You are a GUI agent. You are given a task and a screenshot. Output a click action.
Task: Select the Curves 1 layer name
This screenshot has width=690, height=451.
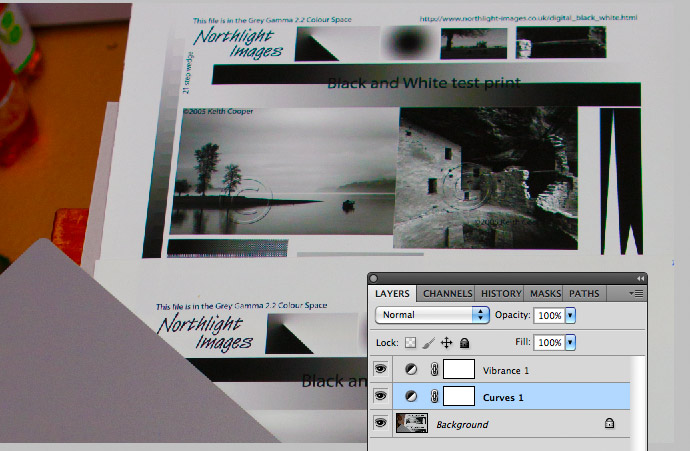point(503,398)
